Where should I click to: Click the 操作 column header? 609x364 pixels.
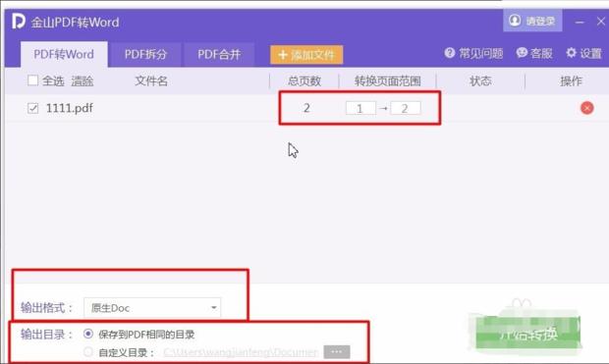[x=571, y=81]
